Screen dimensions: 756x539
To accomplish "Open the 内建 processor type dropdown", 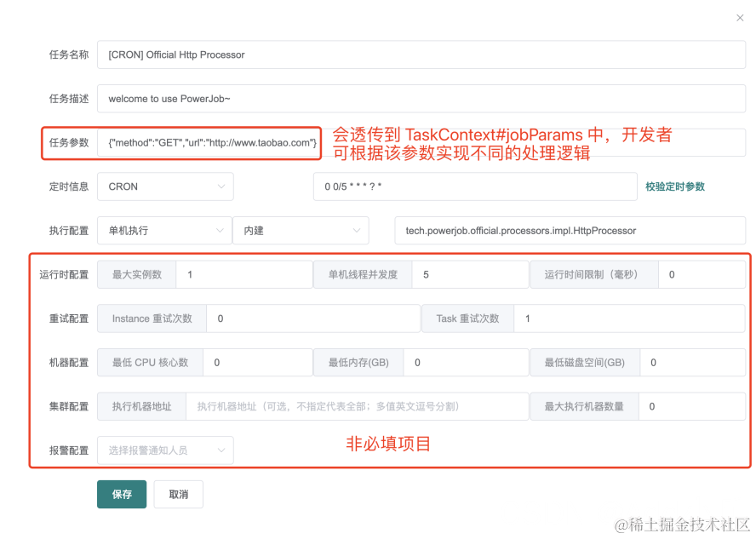I will (x=301, y=231).
